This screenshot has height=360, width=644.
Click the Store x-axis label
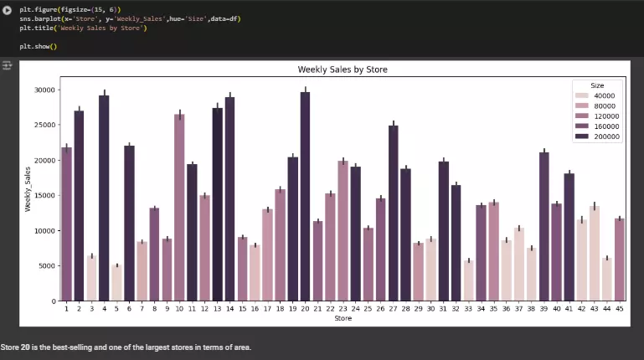click(x=343, y=318)
